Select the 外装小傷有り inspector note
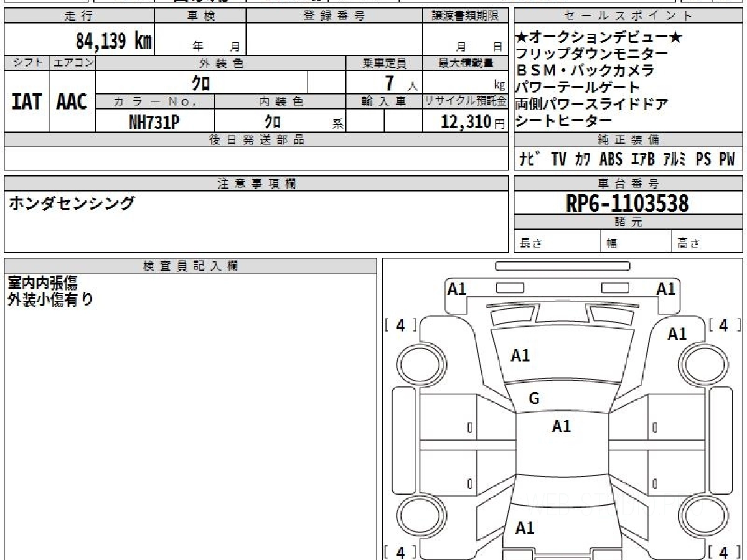The image size is (747, 560). point(50,299)
